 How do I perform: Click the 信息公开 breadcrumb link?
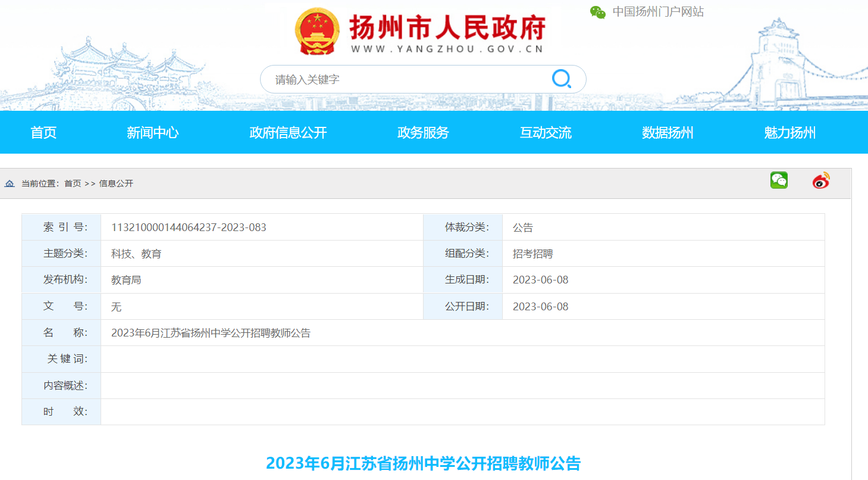(x=116, y=183)
